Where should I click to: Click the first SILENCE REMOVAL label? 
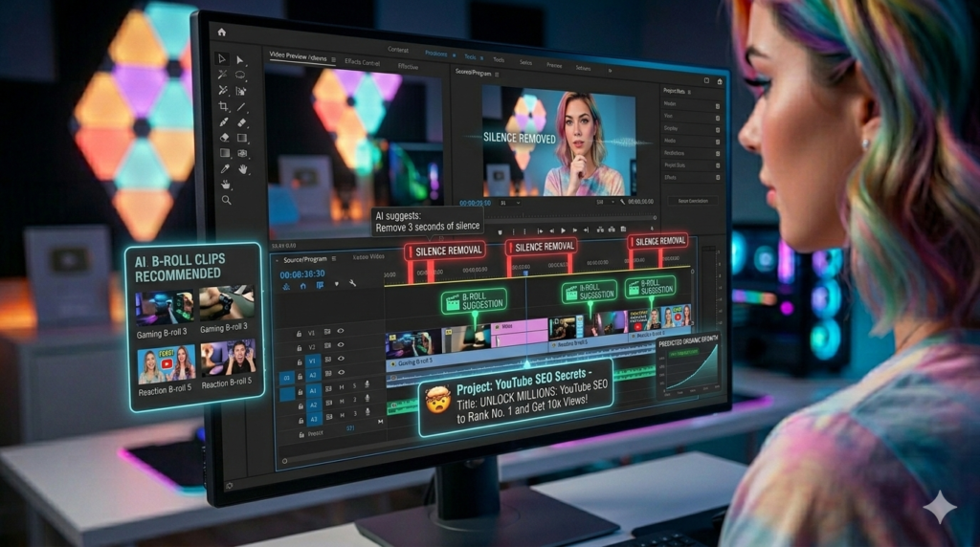pos(444,251)
